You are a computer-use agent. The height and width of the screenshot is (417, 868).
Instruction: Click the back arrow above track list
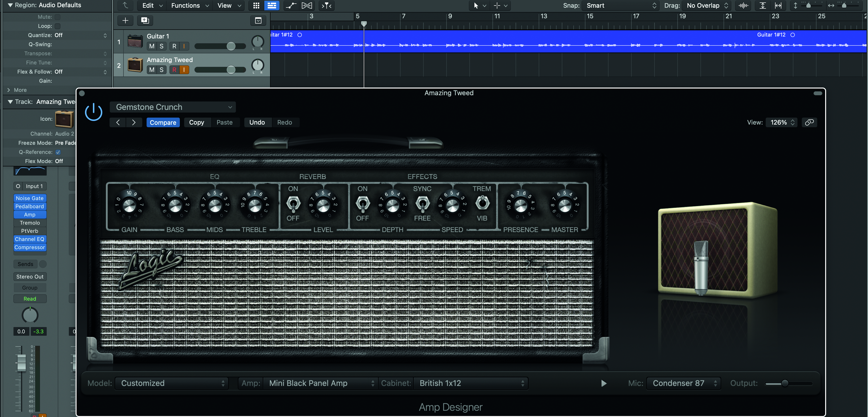tap(125, 5)
